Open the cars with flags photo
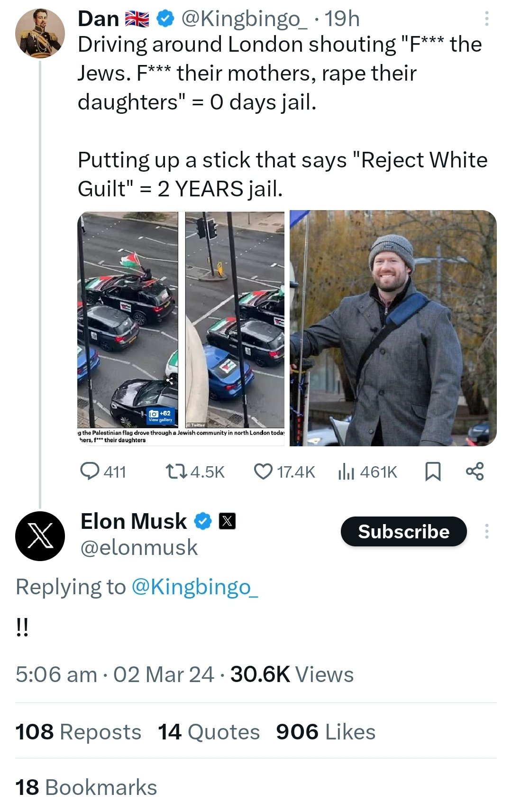This screenshot has width=512, height=812. point(181,328)
